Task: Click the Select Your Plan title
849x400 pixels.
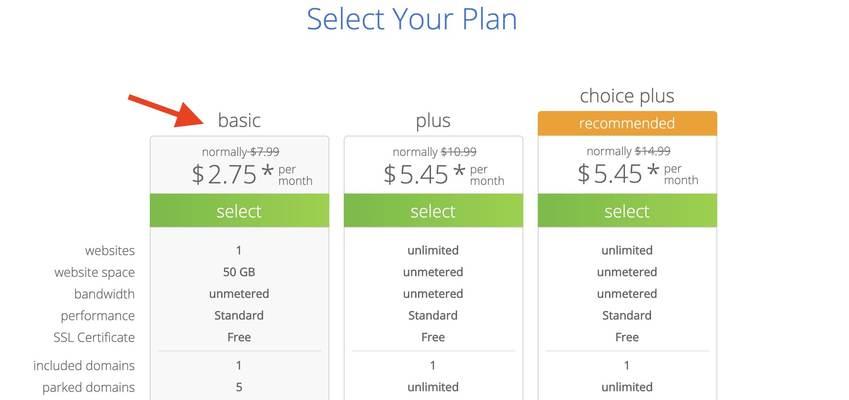Action: (412, 19)
